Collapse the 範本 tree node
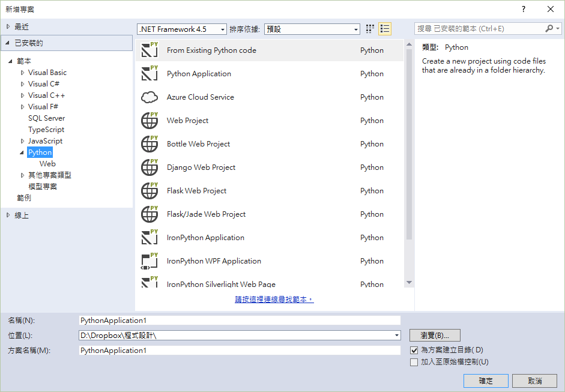The image size is (565, 392). coord(10,61)
